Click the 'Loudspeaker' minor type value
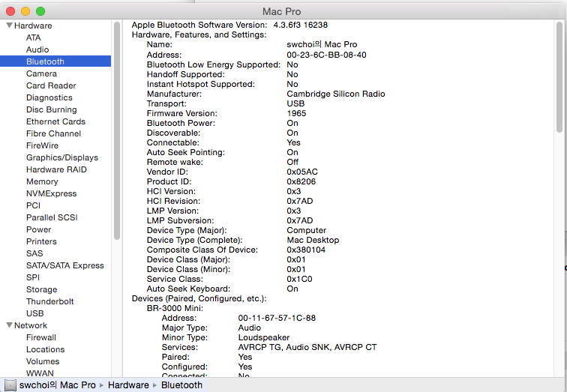Viewport: 567px width, 392px height. pos(264,337)
